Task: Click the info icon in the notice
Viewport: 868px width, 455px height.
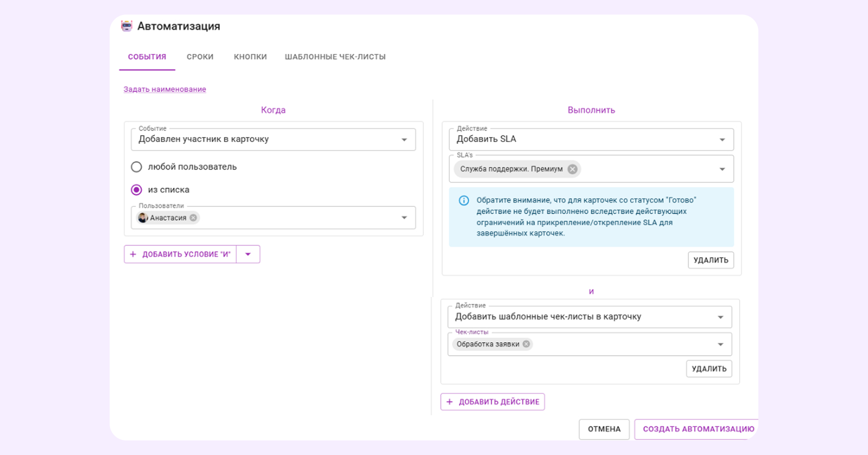Action: pyautogui.click(x=464, y=200)
